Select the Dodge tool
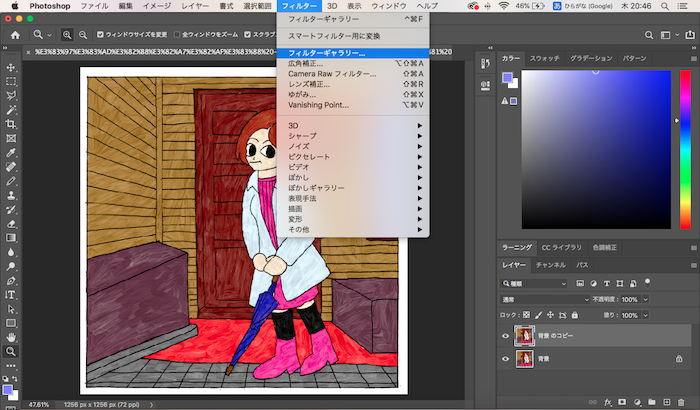Screen dimensions: 700x410 (11, 267)
